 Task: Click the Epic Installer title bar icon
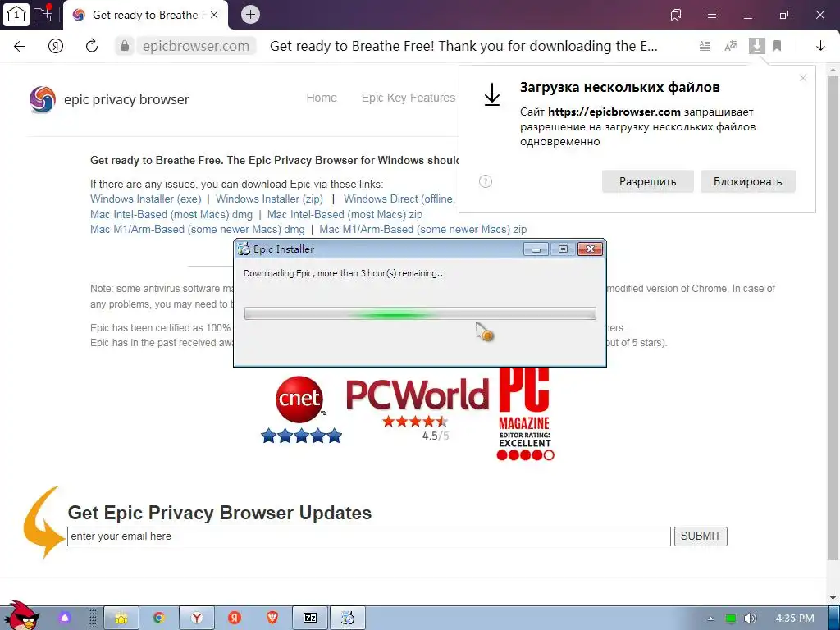coord(244,249)
